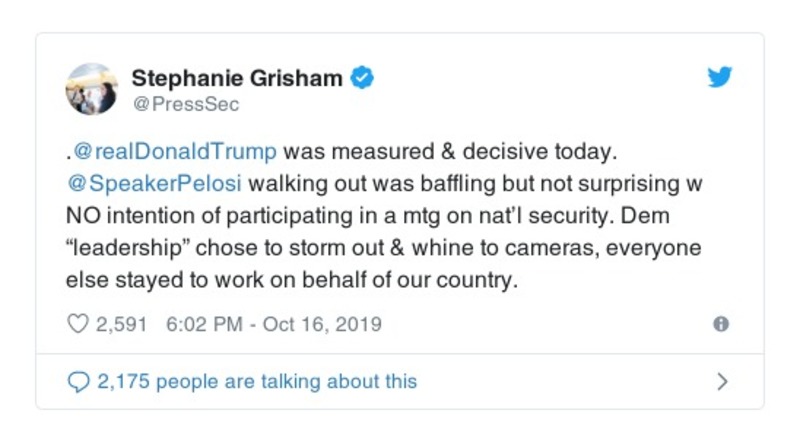Open the Stephanie Grisham display name link

[x=239, y=78]
